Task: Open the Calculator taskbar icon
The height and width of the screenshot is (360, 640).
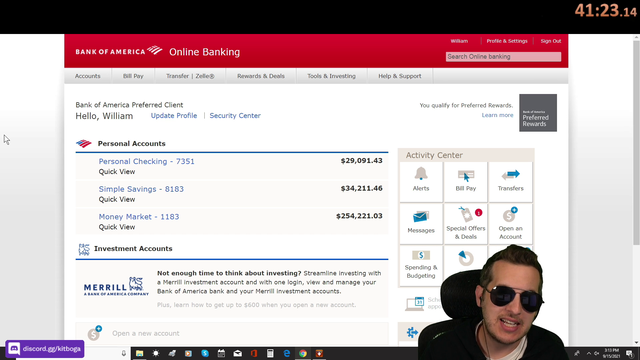Action: [x=270, y=353]
